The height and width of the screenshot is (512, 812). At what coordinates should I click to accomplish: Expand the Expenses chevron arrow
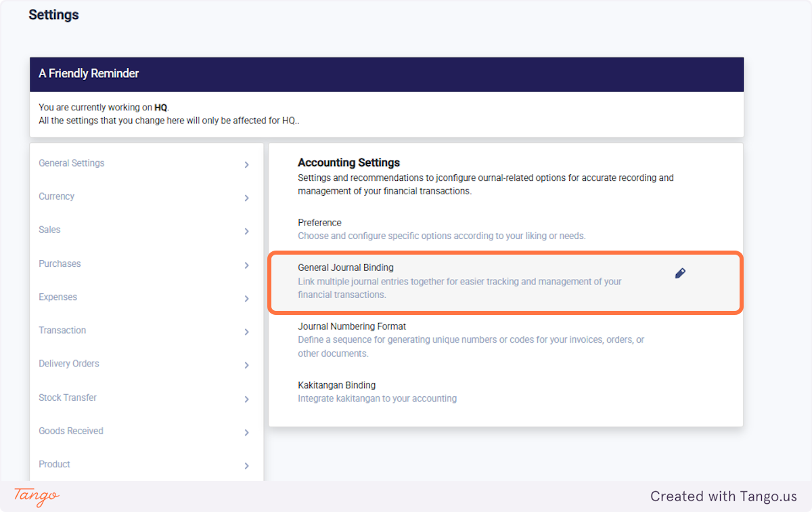(246, 299)
